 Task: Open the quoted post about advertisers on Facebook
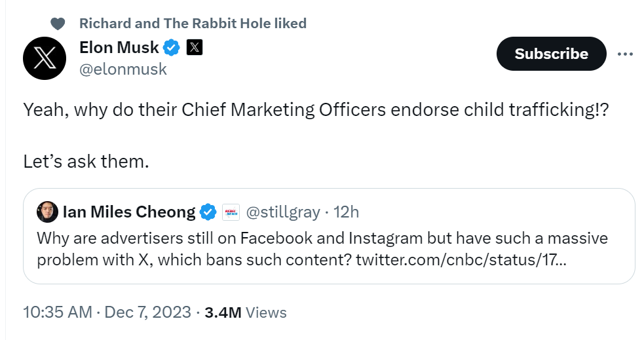(329, 236)
